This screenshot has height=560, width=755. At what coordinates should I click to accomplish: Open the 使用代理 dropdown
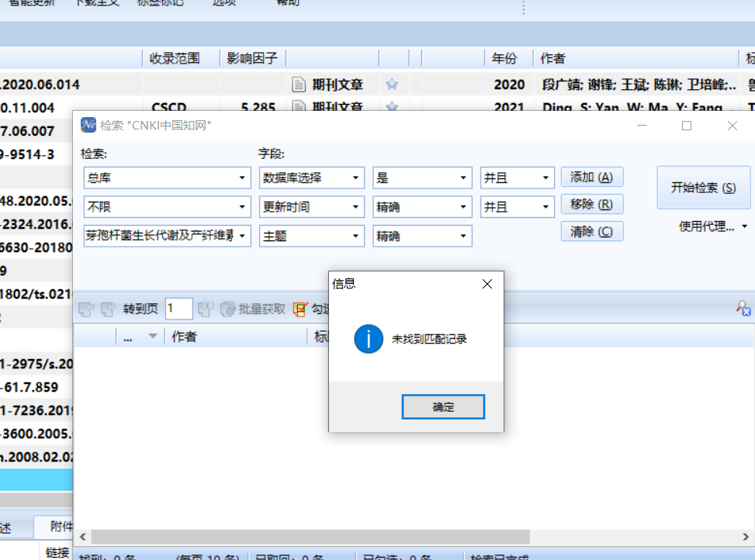click(712, 226)
